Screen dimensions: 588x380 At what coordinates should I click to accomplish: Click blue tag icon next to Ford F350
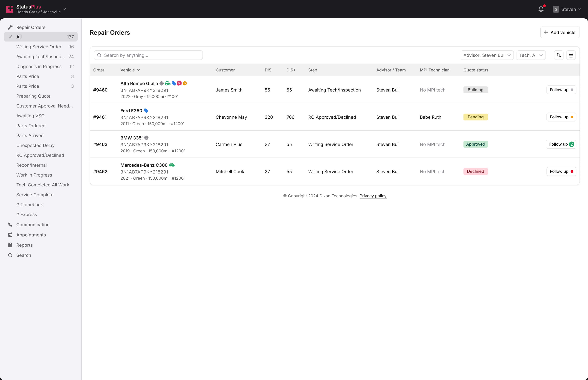(146, 111)
